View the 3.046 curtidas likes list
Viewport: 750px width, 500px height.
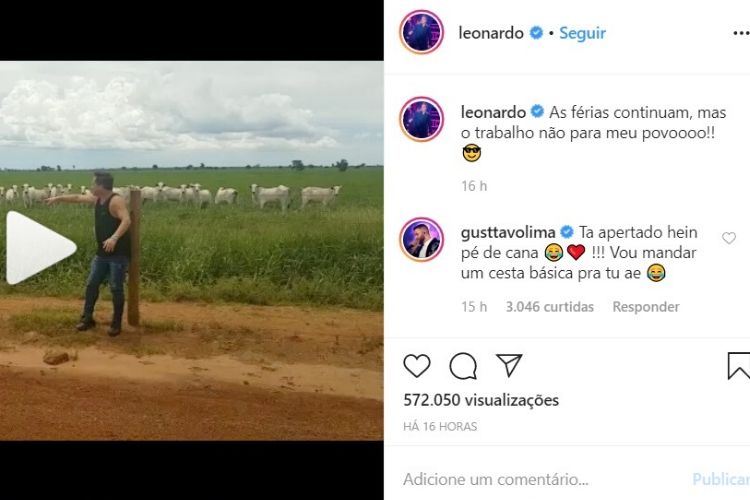pos(550,307)
